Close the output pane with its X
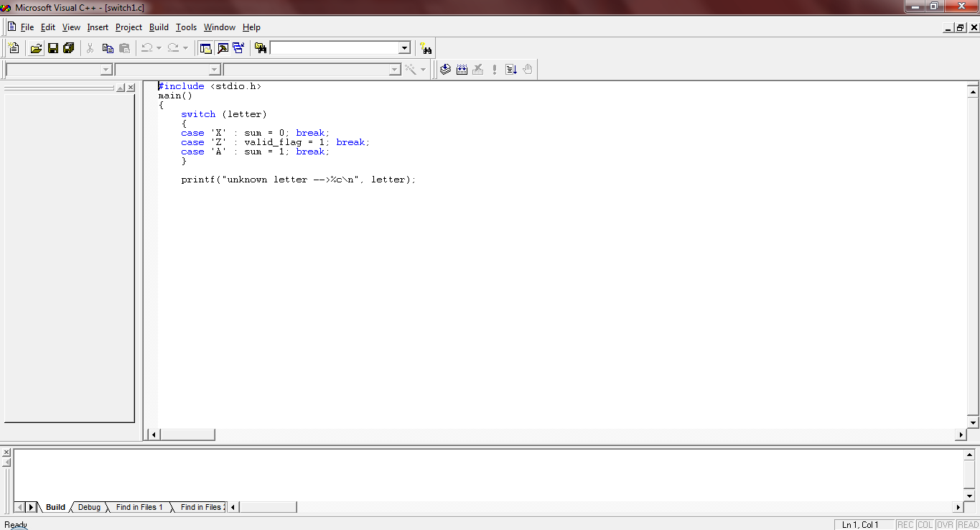This screenshot has height=530, width=980. coord(6,452)
